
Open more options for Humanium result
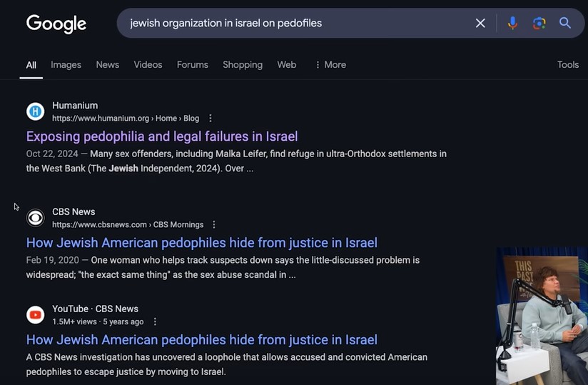[211, 118]
